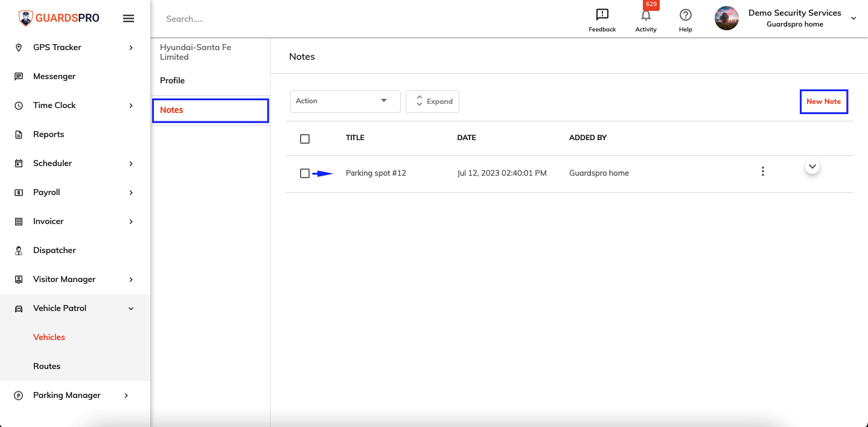
Task: Click the 629 notification badge
Action: click(x=651, y=4)
